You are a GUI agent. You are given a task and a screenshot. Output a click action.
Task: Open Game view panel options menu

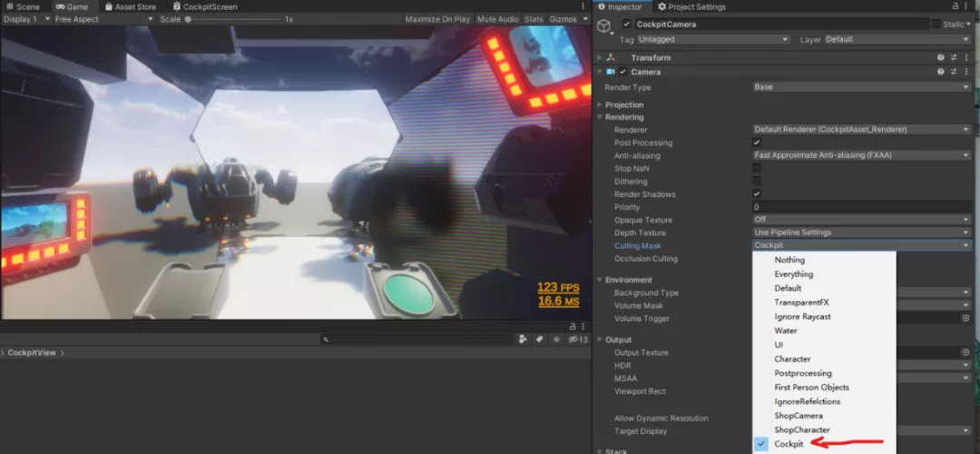point(583,6)
